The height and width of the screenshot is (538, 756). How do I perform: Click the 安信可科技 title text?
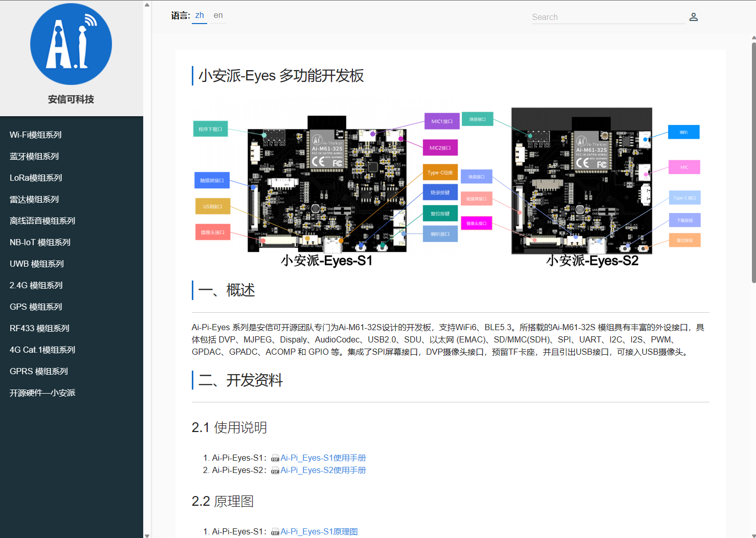71,99
